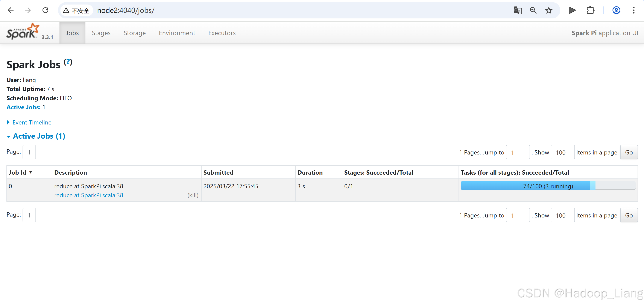Screen dimensions: 644x304
Task: Open the browser extensions puzzle icon
Action: 590,10
